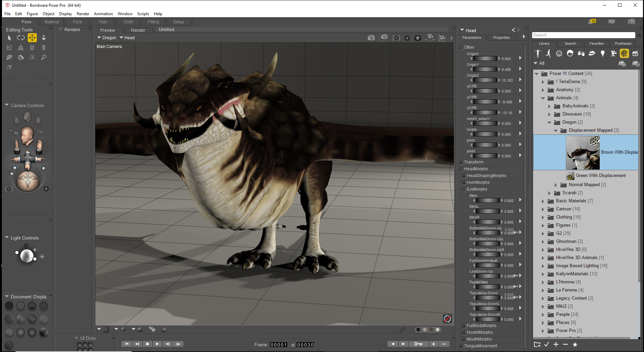Open the Lights category (light bulb icon)

(602, 53)
